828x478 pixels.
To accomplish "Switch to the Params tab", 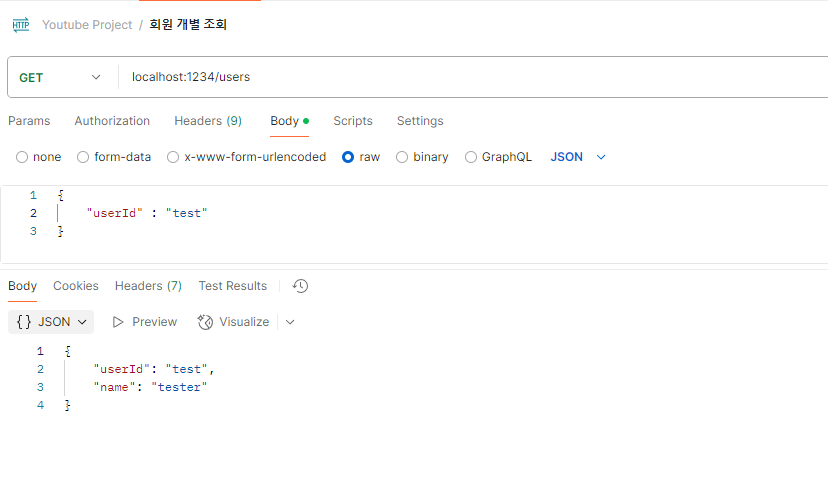I will click(29, 121).
